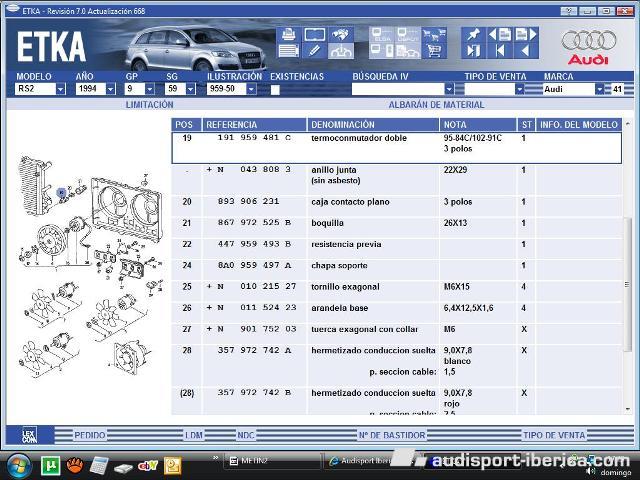
Task: Click the printer icon in the toolbar
Action: (289, 34)
